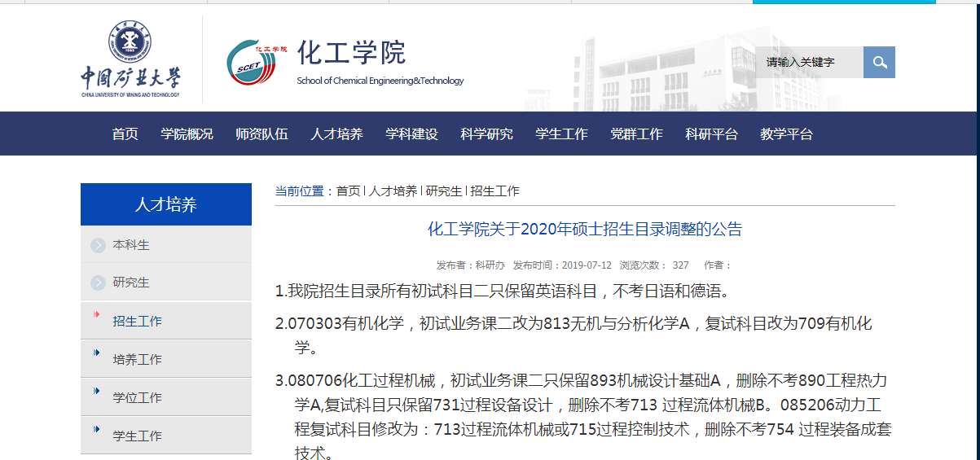Viewport: 980px width, 460px height.
Task: Click the 人才培养 sidebar header
Action: [166, 204]
